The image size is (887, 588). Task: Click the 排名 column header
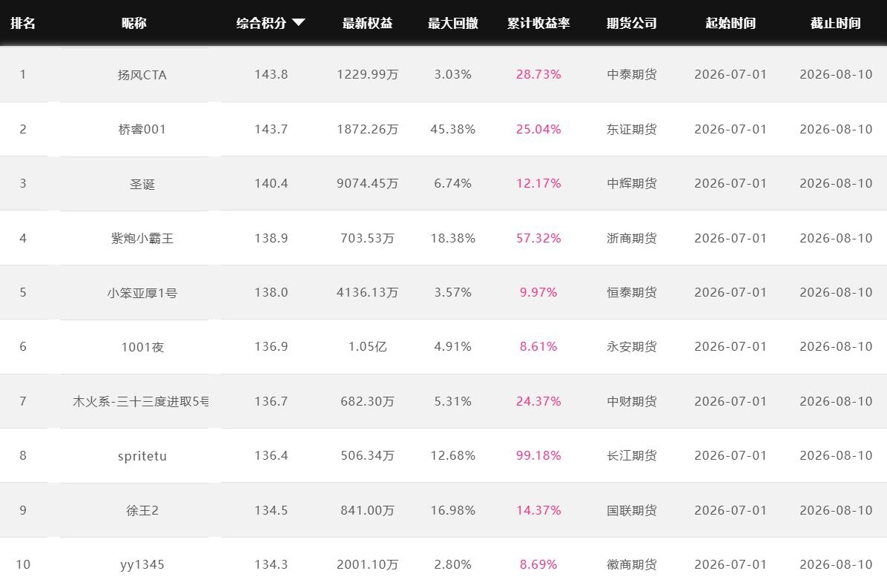(23, 23)
